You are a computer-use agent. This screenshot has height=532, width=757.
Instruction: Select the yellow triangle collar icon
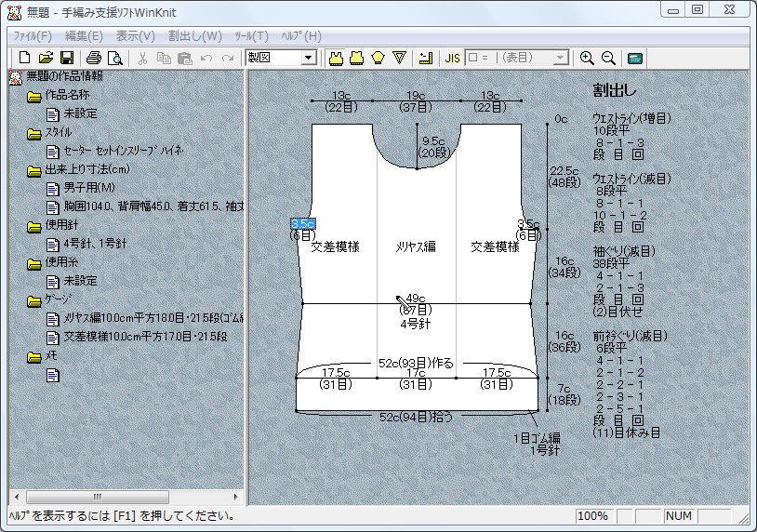click(399, 58)
